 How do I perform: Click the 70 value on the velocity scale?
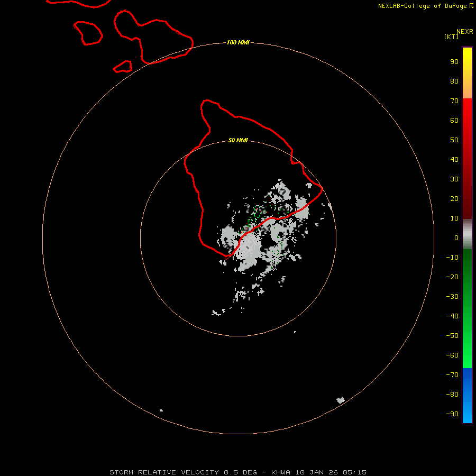[454, 101]
